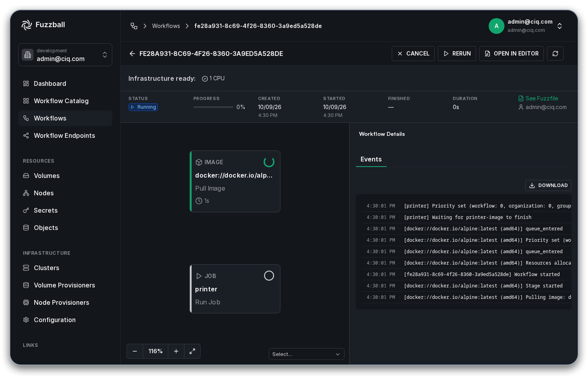Open Workflow Catalog in sidebar

click(65, 101)
